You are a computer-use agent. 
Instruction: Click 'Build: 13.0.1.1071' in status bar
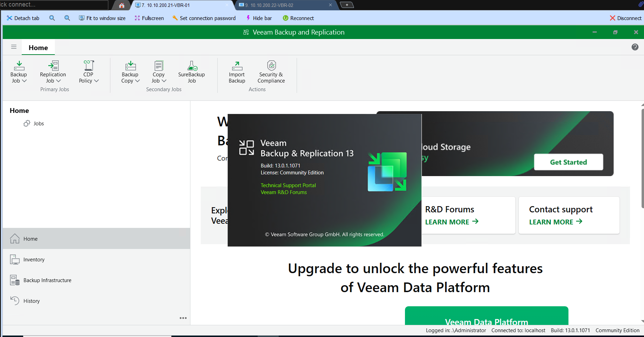[571, 330]
